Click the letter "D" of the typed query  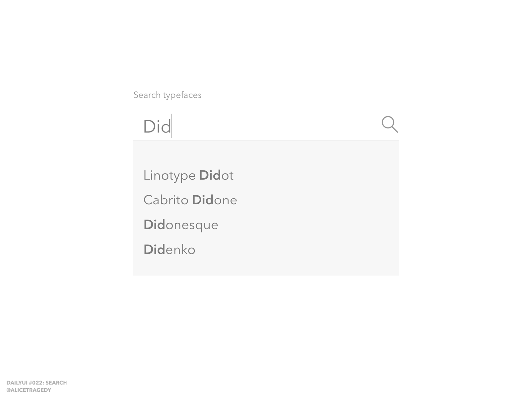148,127
